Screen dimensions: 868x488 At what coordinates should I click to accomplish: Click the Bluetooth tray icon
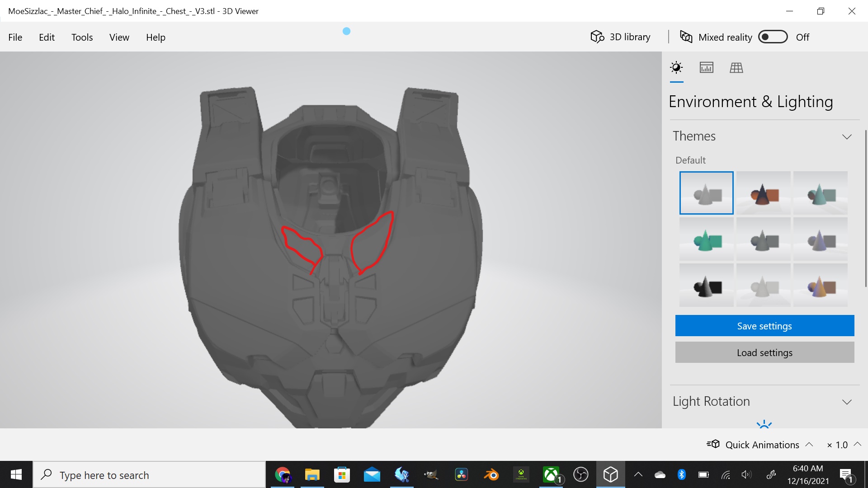click(682, 474)
